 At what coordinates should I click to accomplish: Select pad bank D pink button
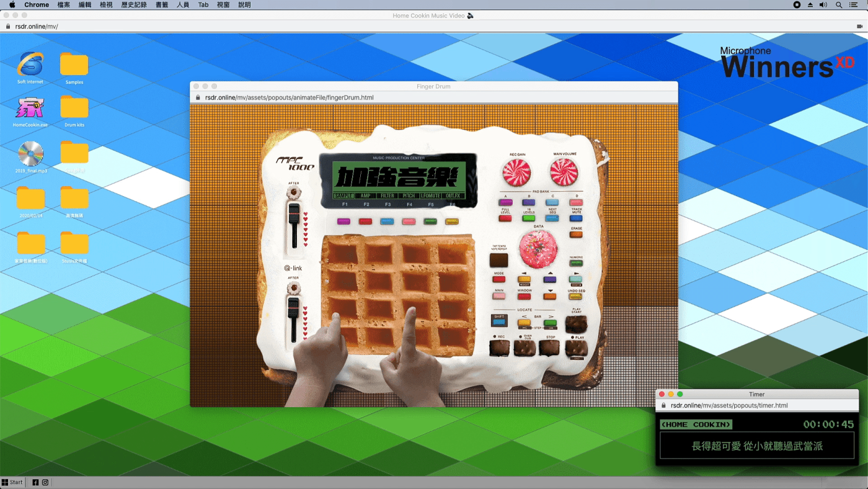pyautogui.click(x=576, y=202)
